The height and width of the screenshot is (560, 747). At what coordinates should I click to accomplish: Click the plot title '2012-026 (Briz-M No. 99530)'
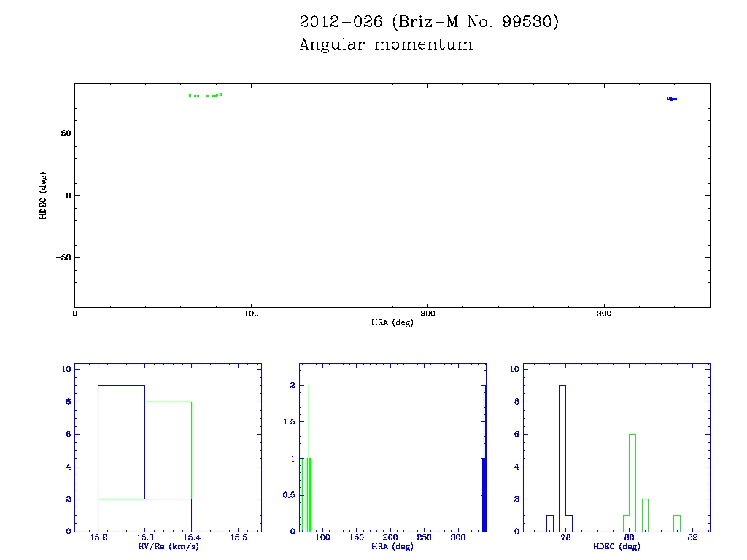(x=429, y=22)
